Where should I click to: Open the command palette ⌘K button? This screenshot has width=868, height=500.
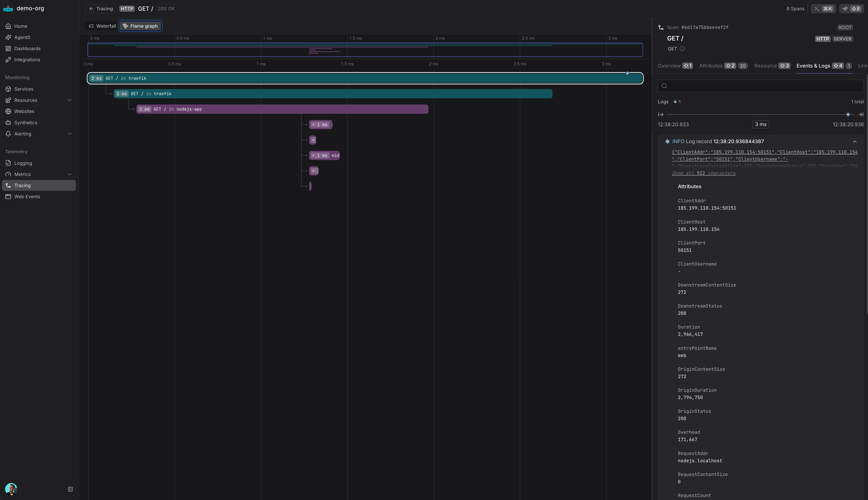[823, 9]
